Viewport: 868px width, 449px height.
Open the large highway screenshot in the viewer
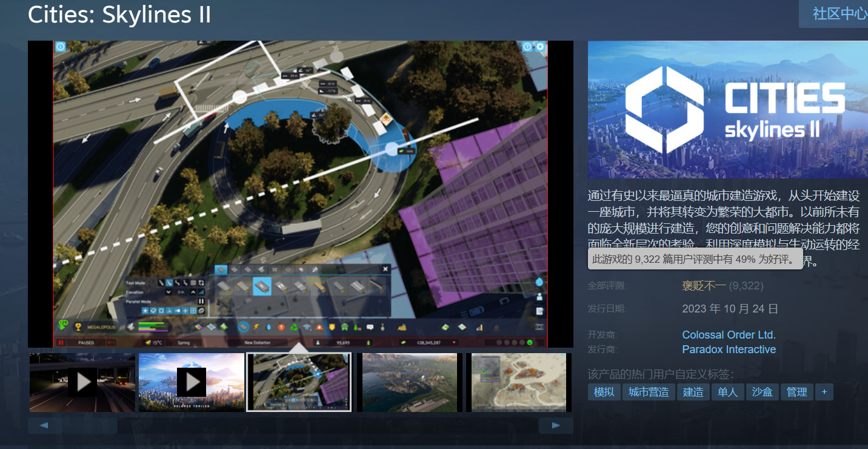click(x=300, y=194)
